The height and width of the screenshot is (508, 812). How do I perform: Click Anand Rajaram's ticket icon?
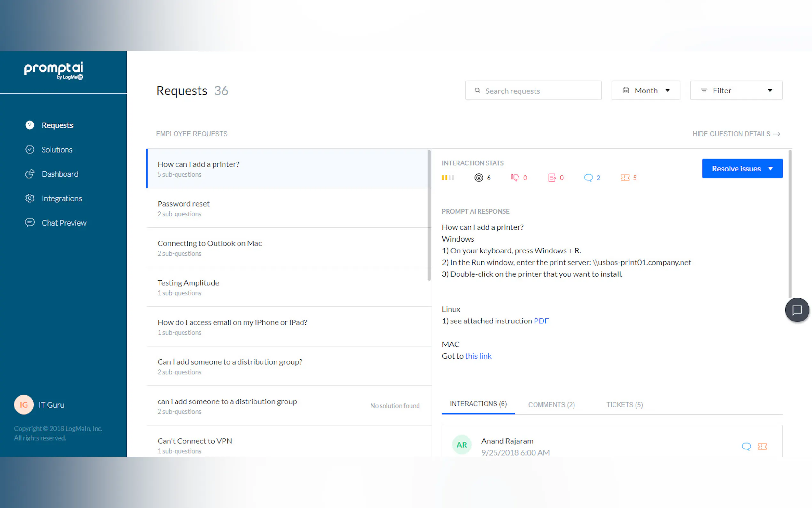pos(762,446)
